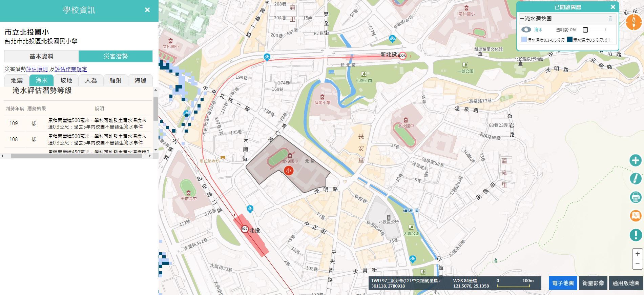Viewport: 644px width, 295px height.
Task: Click the horizontal scrollbar right arrow
Action: (x=150, y=156)
